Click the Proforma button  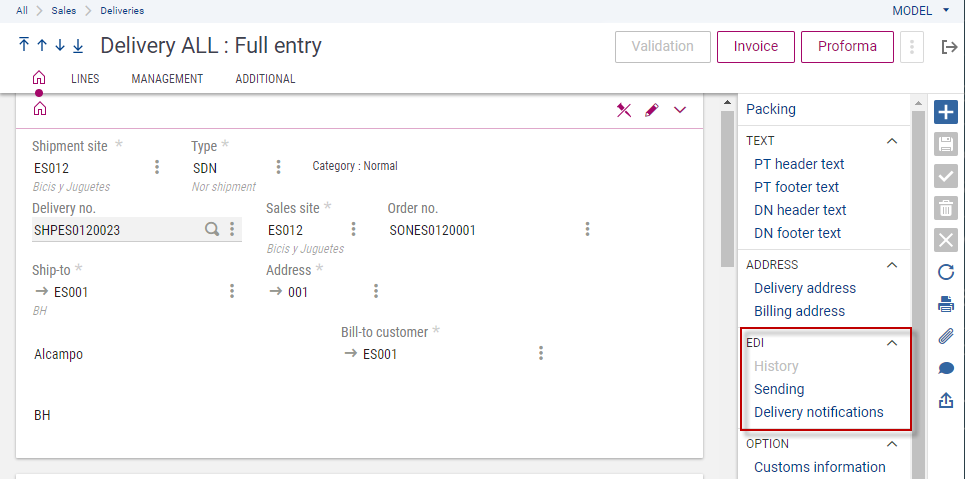pyautogui.click(x=846, y=46)
